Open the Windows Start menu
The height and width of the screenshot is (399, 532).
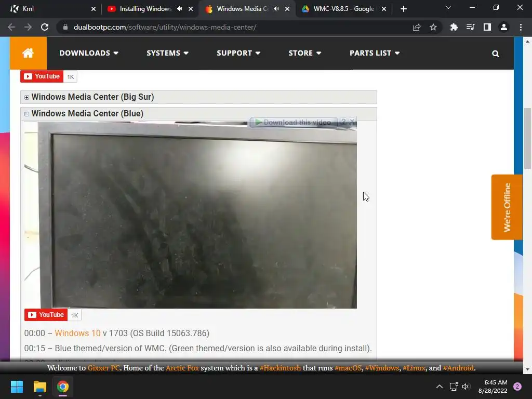point(17,387)
